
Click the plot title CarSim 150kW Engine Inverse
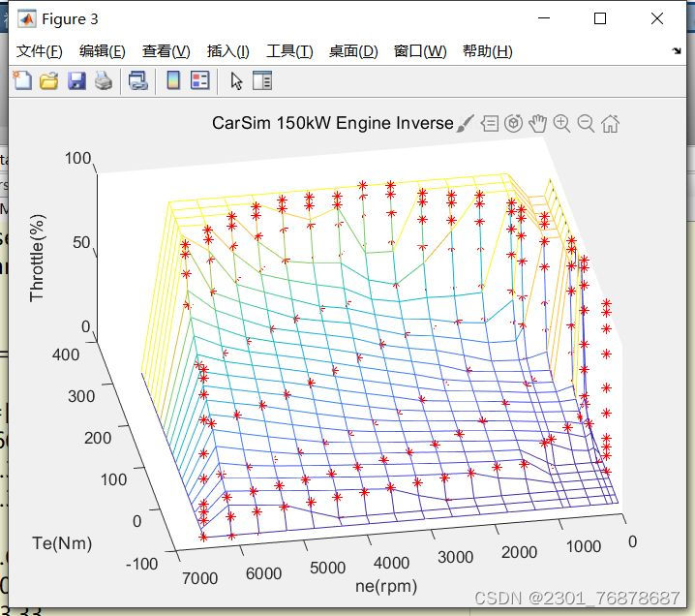(333, 123)
